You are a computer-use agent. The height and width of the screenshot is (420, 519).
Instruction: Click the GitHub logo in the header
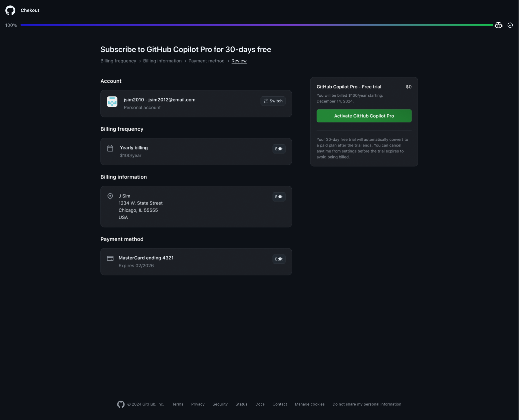[x=10, y=10]
